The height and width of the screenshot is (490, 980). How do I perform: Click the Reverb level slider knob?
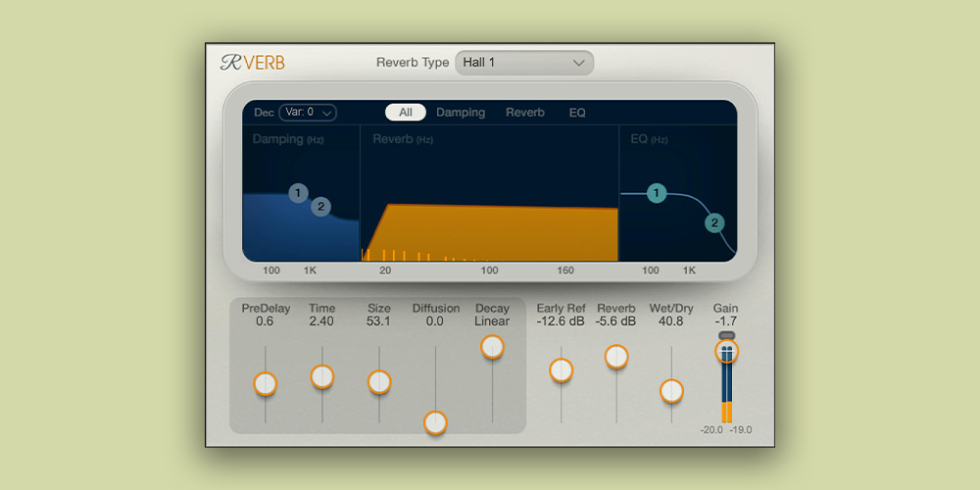[616, 357]
